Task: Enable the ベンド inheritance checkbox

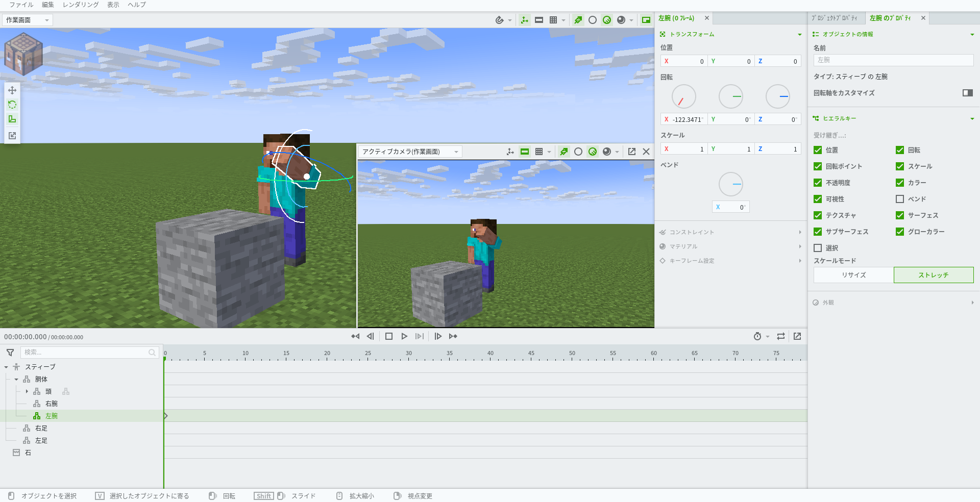Action: point(900,199)
